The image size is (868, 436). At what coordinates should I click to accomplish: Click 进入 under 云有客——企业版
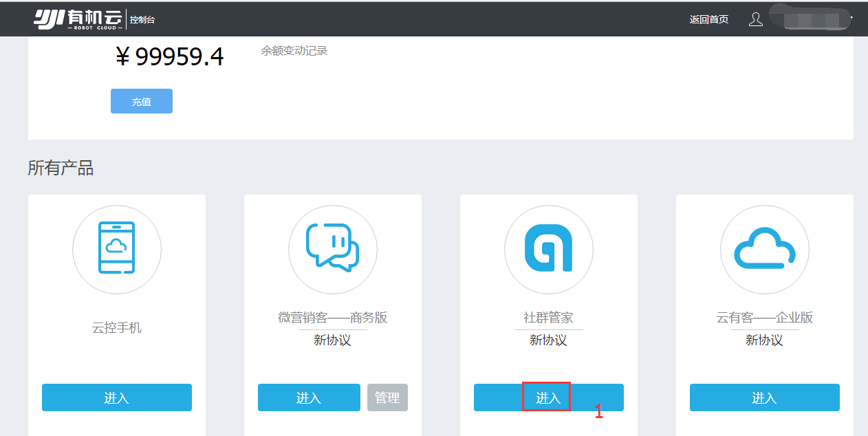point(765,397)
